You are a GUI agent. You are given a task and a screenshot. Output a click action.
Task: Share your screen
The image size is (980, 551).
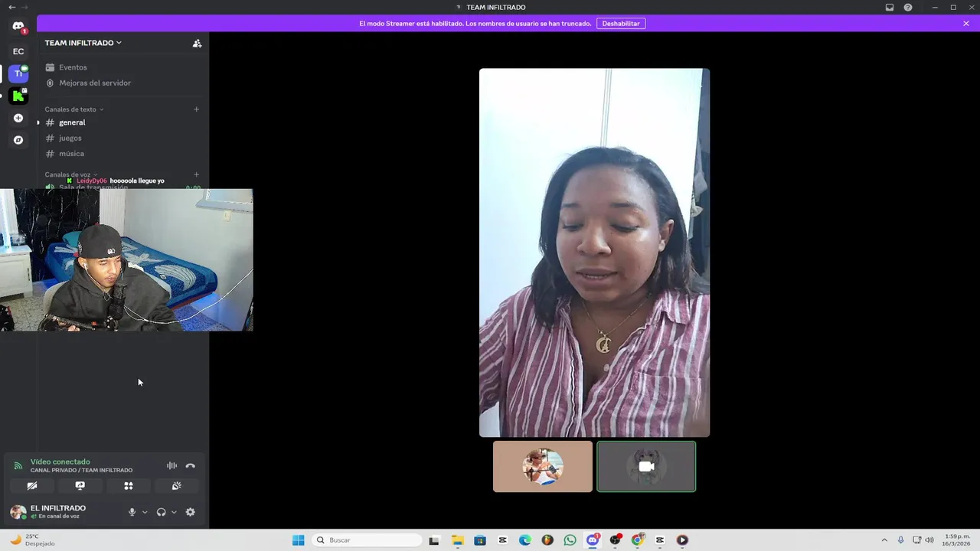(80, 485)
